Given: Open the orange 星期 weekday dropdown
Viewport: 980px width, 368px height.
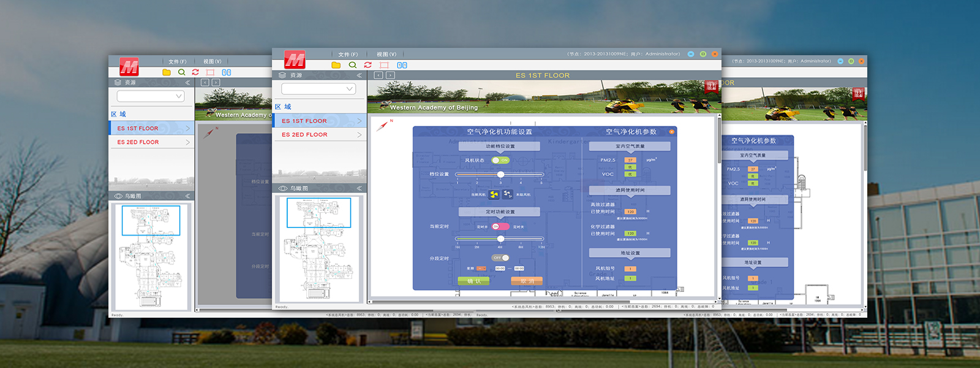Looking at the screenshot, I should pos(481,269).
